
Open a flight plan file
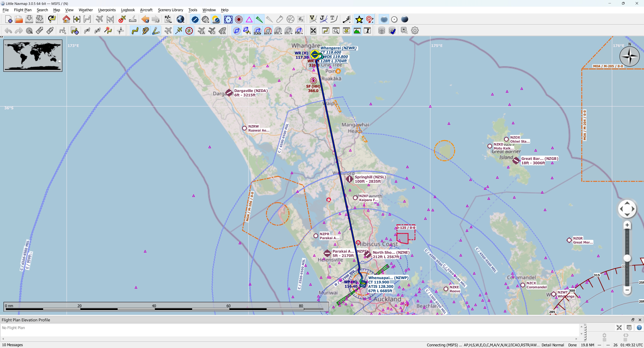coord(19,19)
